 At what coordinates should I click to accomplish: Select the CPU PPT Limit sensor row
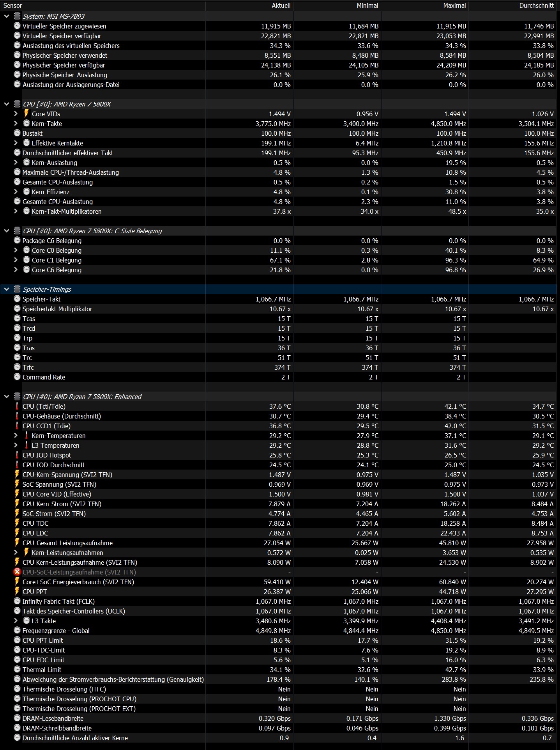pyautogui.click(x=278, y=640)
